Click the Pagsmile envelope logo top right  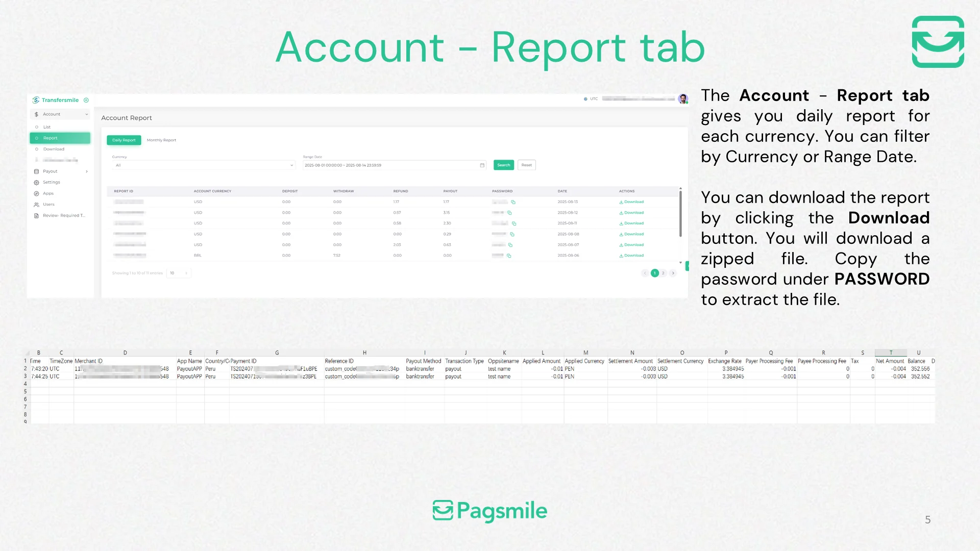pyautogui.click(x=938, y=42)
